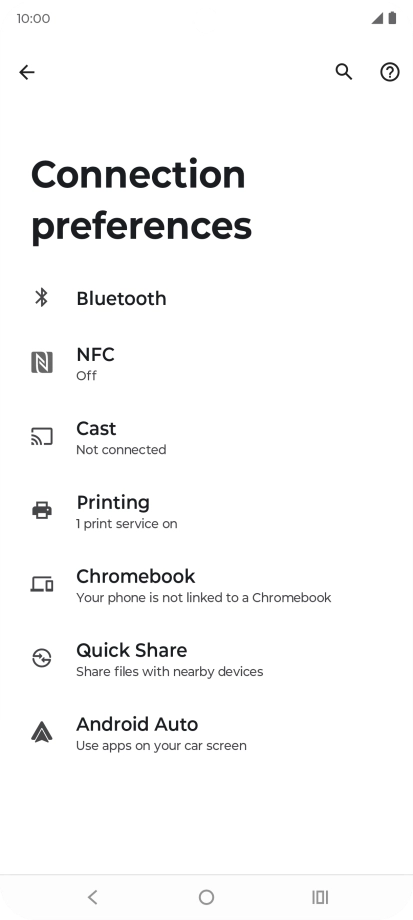Tap the Chromebook devices icon
The height and width of the screenshot is (920, 413).
(42, 584)
